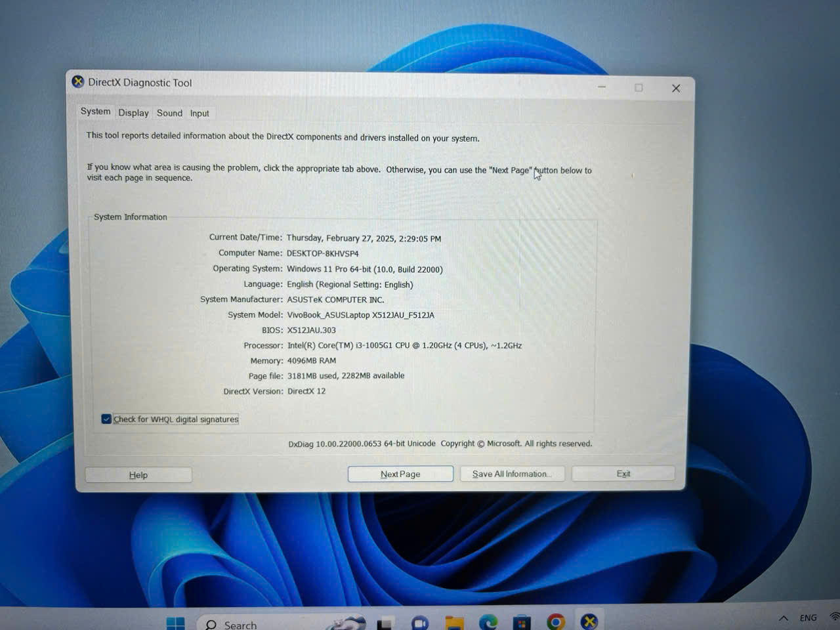Viewport: 840px width, 630px height.
Task: Click the memory value 4096MB RAM
Action: tap(312, 360)
